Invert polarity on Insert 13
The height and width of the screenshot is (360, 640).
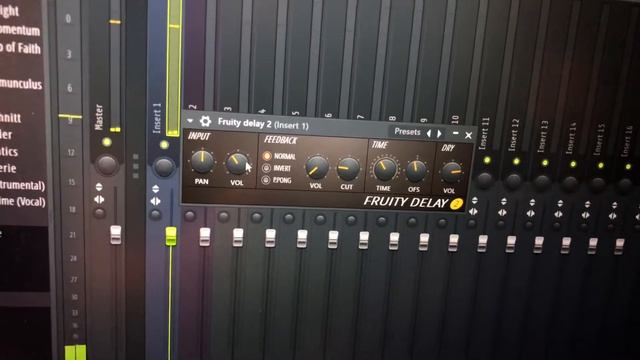click(x=532, y=202)
